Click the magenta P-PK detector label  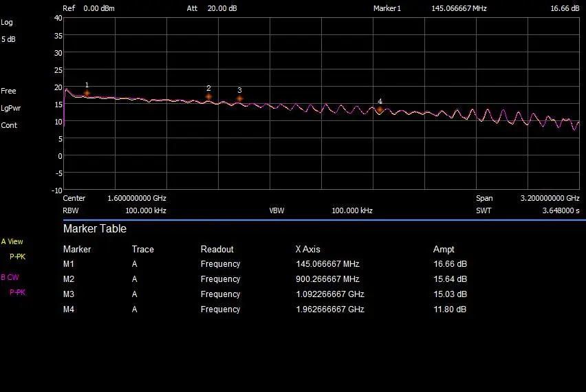click(18, 292)
